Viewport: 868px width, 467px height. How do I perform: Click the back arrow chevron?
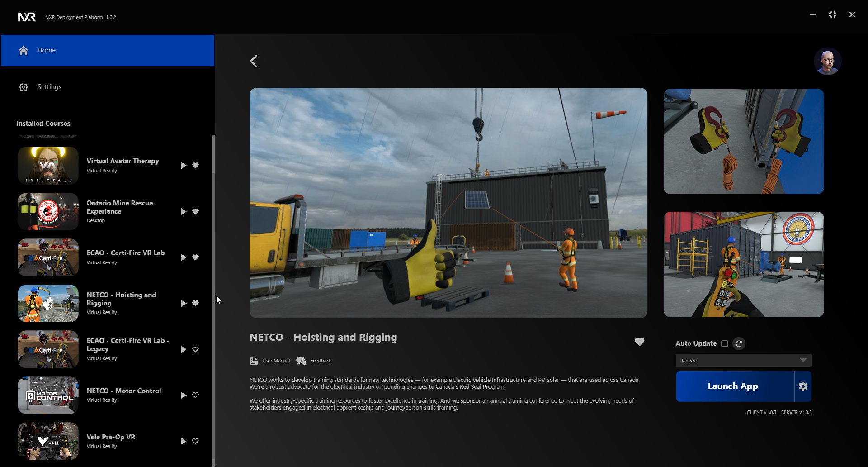pos(254,62)
